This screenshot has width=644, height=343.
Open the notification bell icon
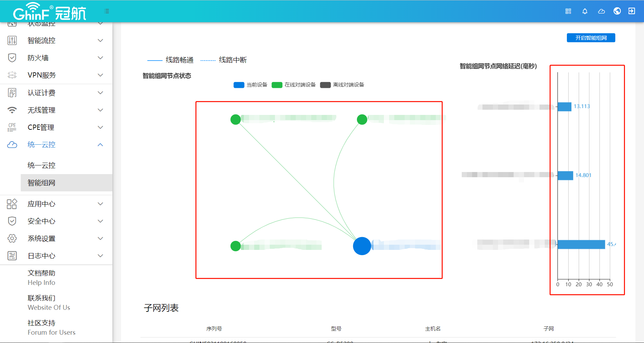(x=585, y=11)
